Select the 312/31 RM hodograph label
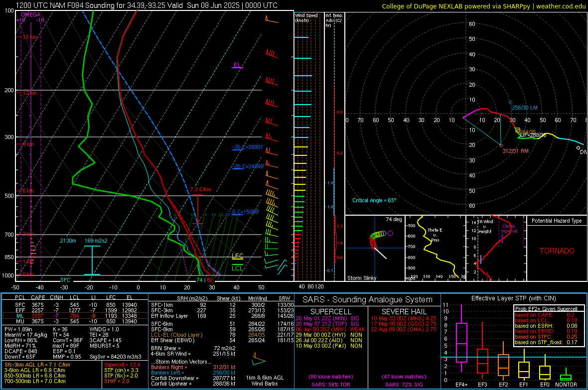588x390 pixels. pos(516,151)
